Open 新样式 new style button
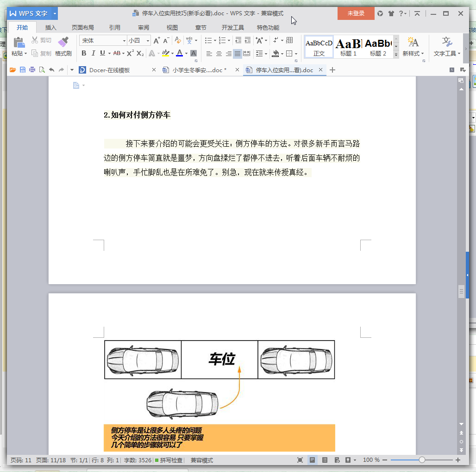 [x=413, y=47]
